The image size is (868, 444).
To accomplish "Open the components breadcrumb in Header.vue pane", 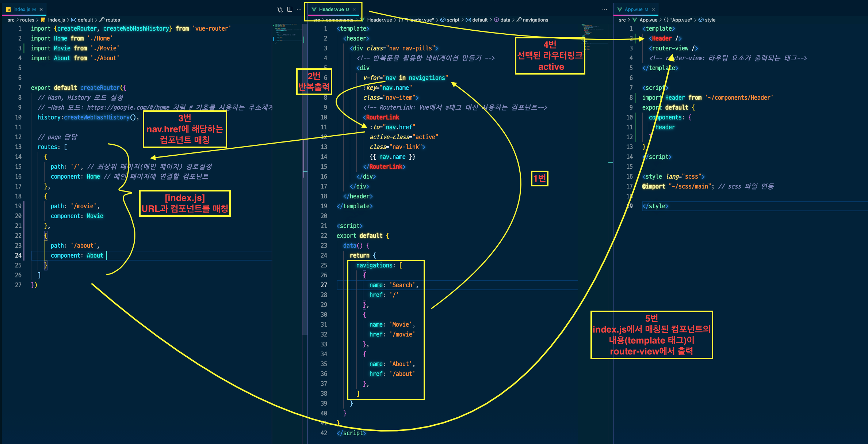I will point(339,20).
